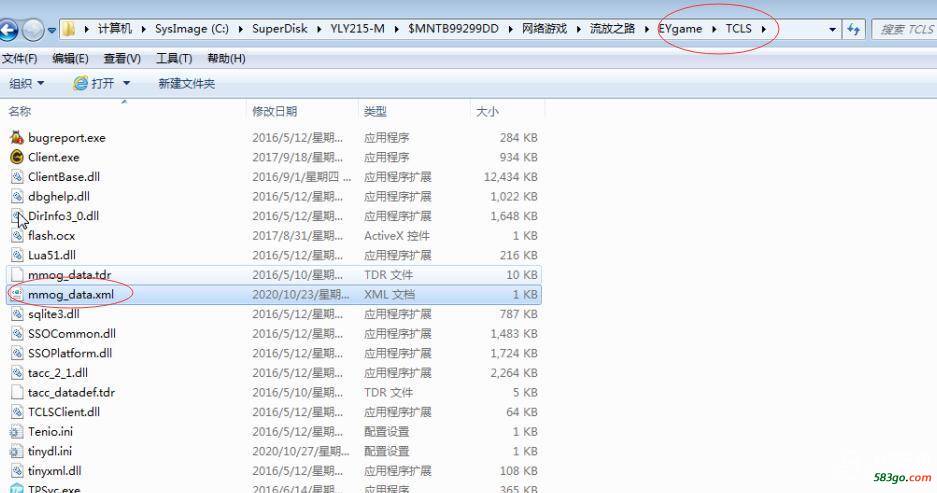937x493 pixels.
Task: Click the refresh button beside address bar
Action: [x=853, y=29]
